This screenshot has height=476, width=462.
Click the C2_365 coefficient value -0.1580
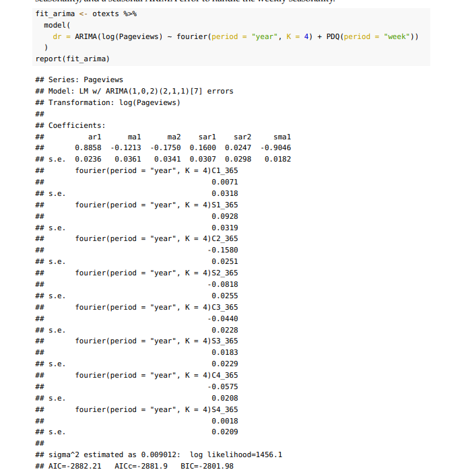[x=223, y=250]
